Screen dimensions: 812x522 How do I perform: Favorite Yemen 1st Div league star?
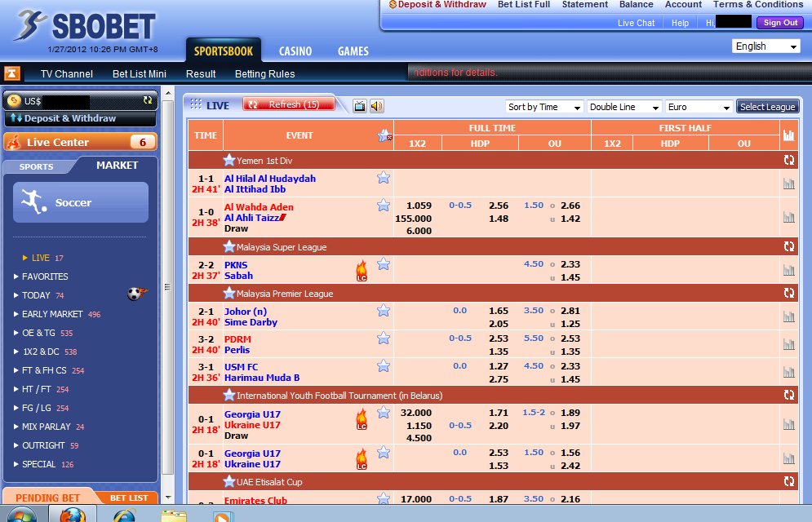229,160
